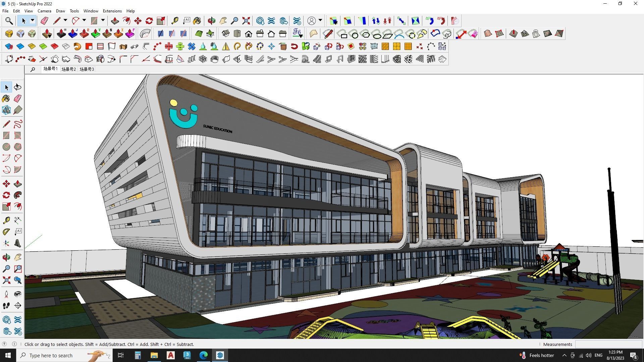Open the user account dropdown arrow
Screen dimensions: 644x362
(320, 21)
